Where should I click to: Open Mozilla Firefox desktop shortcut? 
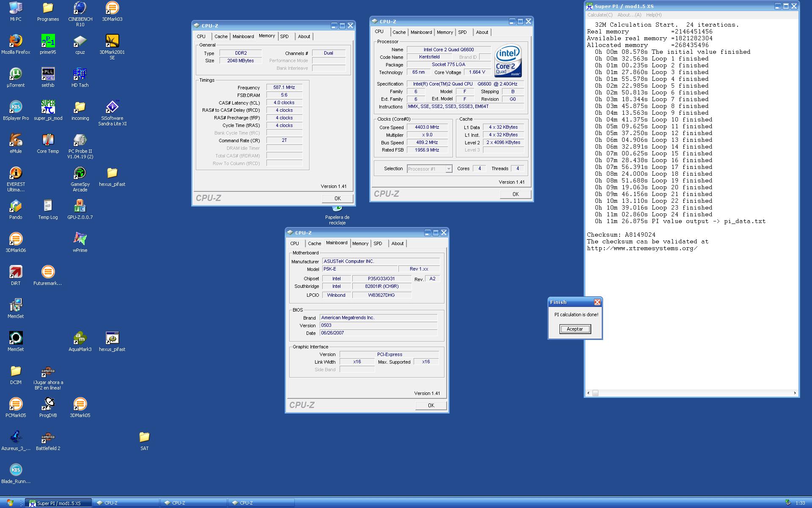point(16,41)
